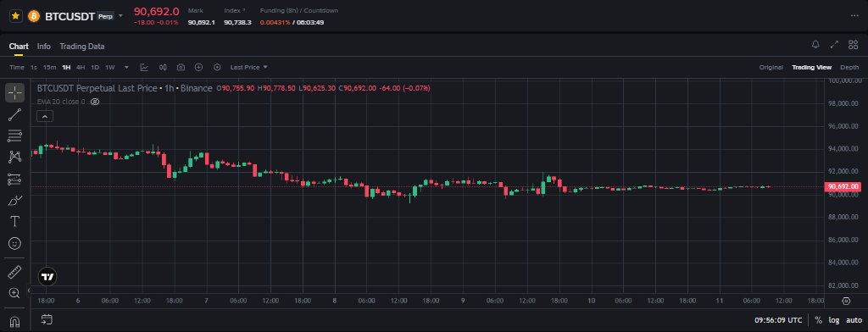Open the alert bell icon

tap(815, 45)
